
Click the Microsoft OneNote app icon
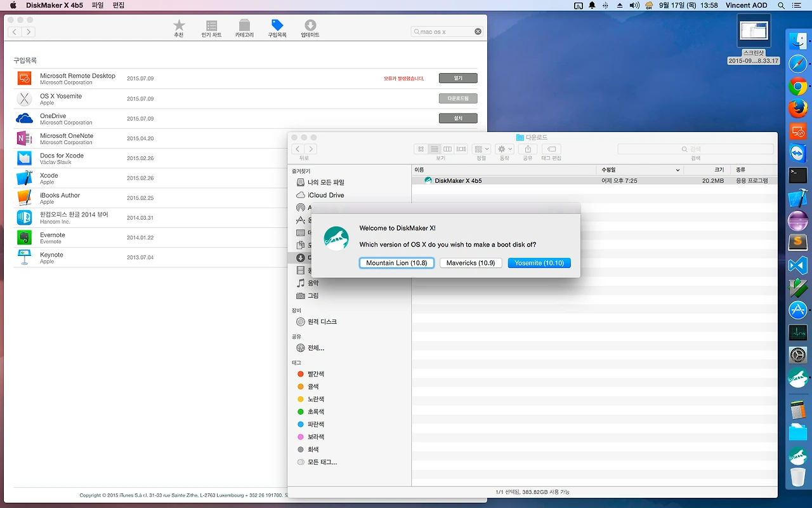pos(24,138)
